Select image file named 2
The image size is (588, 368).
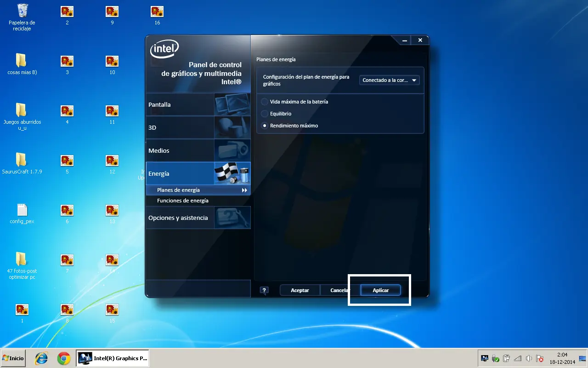pos(67,15)
